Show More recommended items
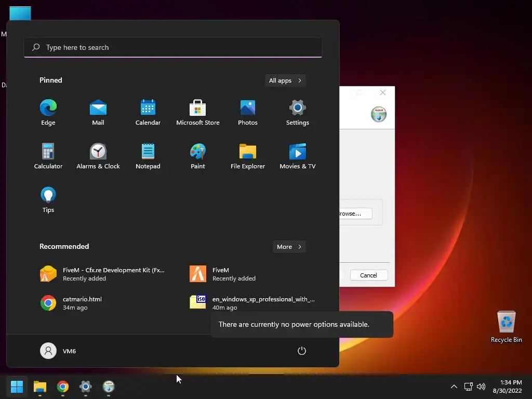The width and height of the screenshot is (532, 399). tap(289, 247)
